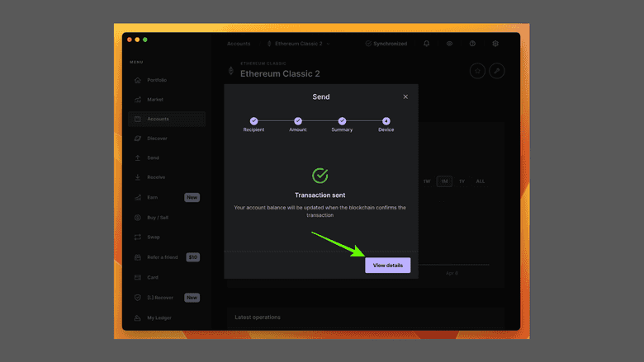
Task: Open the Accounts breadcrumb in top bar
Action: pos(239,44)
